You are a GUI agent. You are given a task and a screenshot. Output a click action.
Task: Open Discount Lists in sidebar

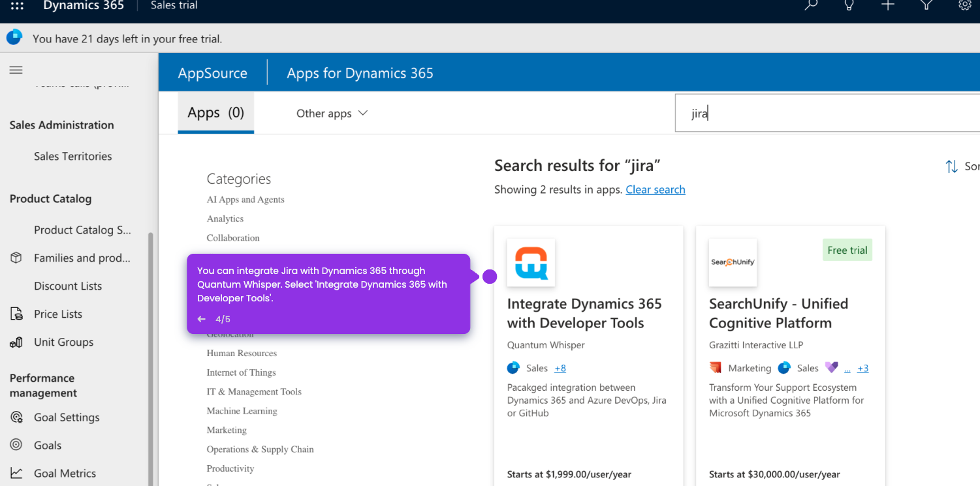(68, 286)
